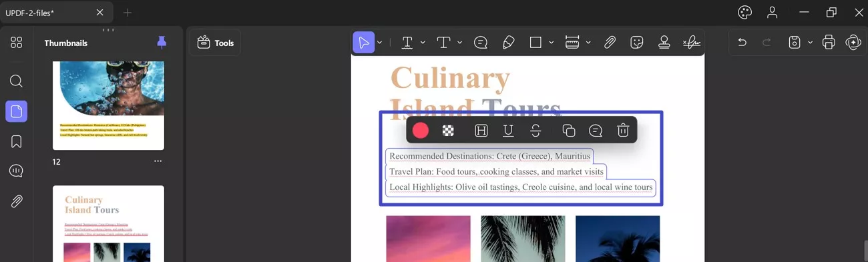Open the shape rectangle tool dropdown
Screen dimensions: 868x262
(x=552, y=43)
